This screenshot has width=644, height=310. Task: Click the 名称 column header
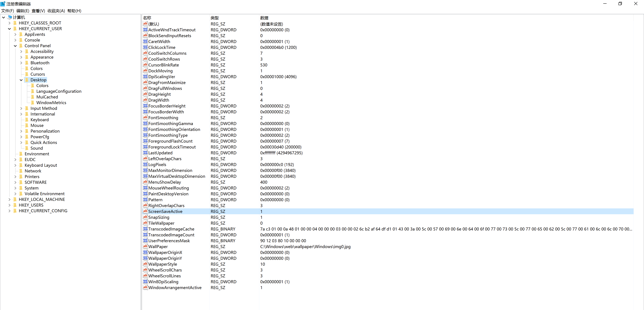(x=147, y=18)
